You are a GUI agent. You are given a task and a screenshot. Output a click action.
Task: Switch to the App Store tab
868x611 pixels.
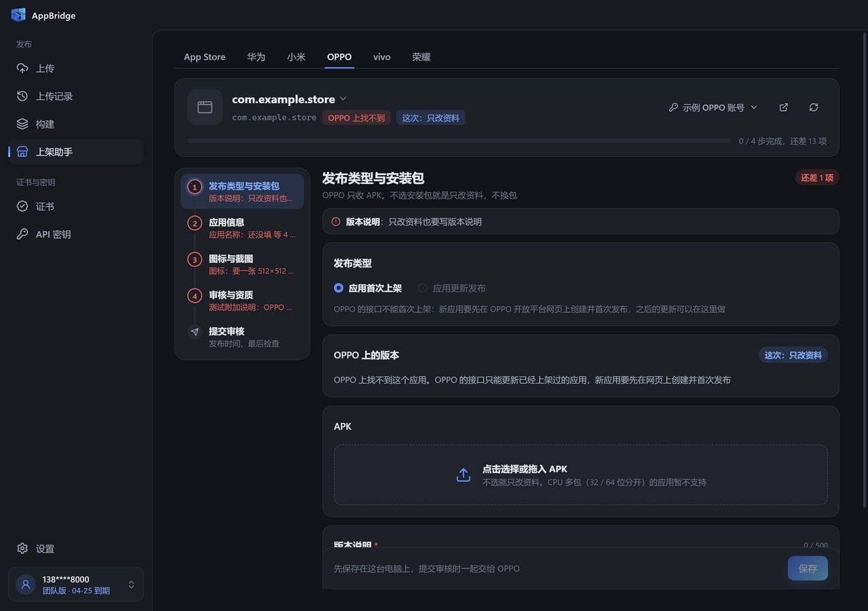pyautogui.click(x=204, y=57)
